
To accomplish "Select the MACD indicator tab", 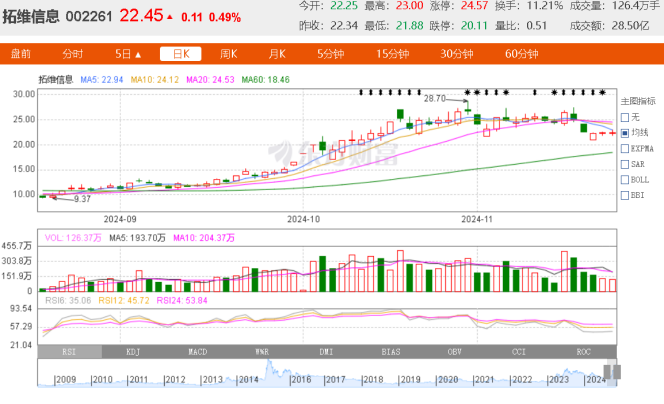I will click(198, 352).
